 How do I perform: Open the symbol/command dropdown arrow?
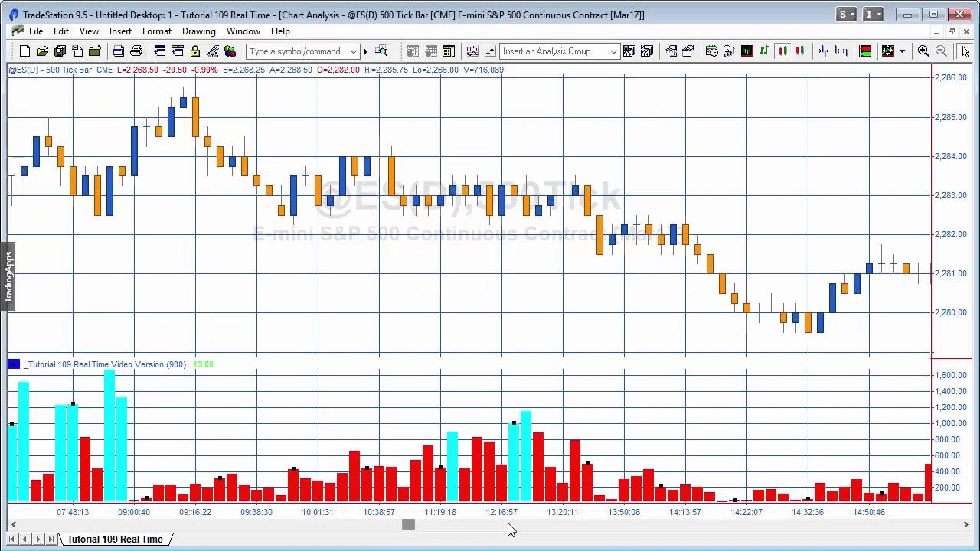click(353, 51)
